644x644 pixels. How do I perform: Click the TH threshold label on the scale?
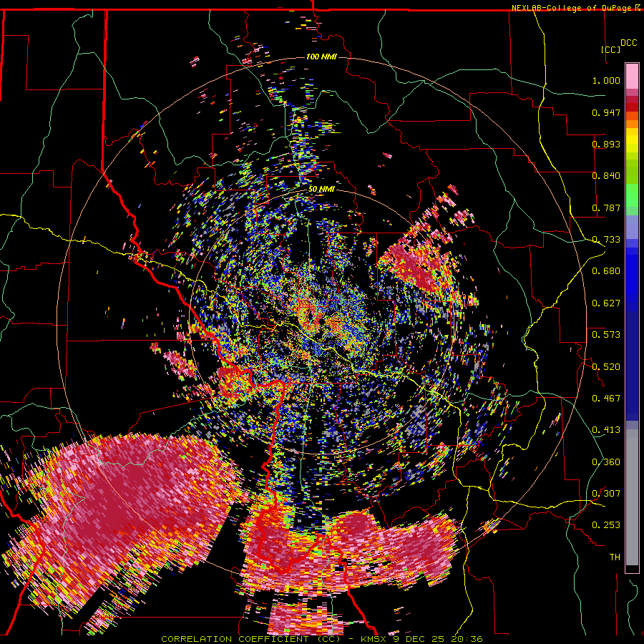[615, 557]
